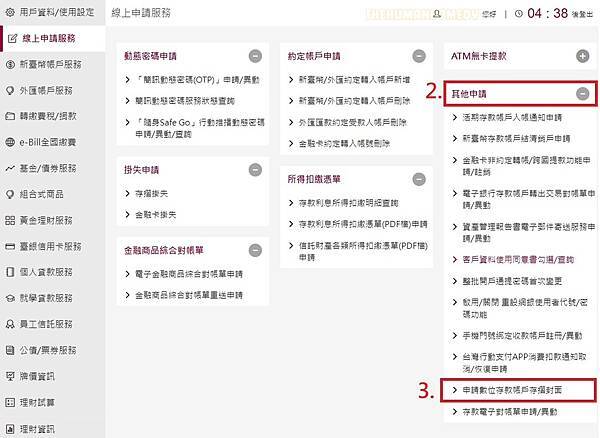Click the 員工信託服務 sidebar icon
This screenshot has height=438, width=600.
[x=10, y=324]
